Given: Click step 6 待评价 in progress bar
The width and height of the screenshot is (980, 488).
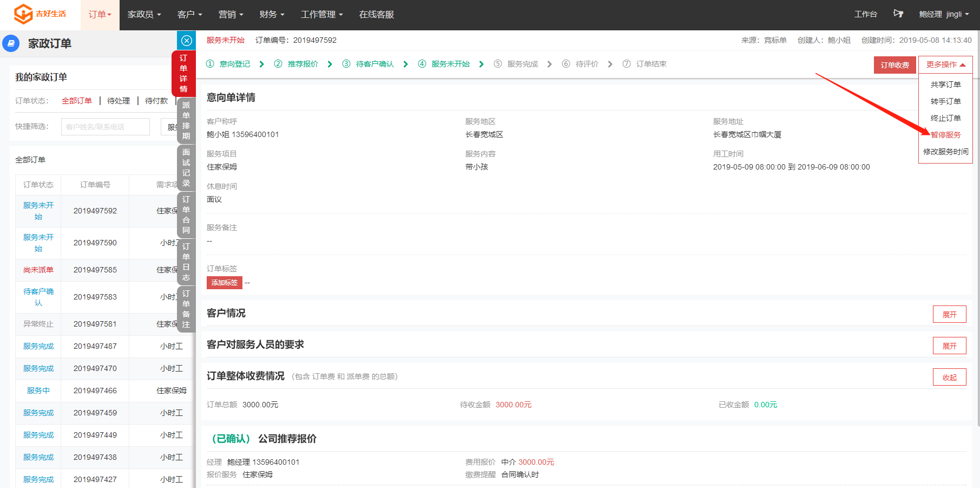Looking at the screenshot, I should click(x=580, y=64).
